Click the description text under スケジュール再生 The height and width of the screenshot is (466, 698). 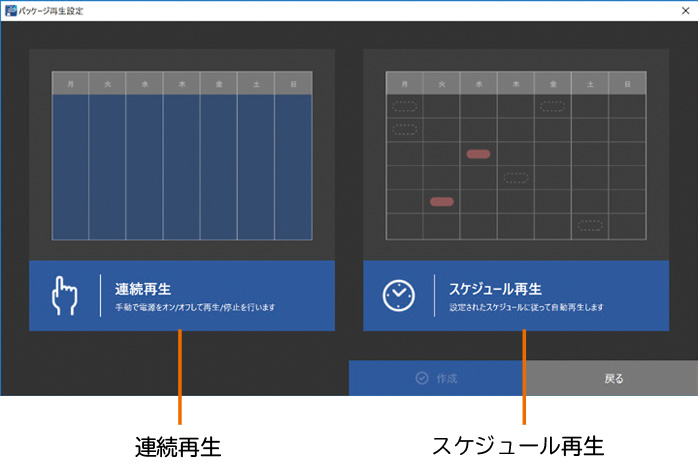tap(526, 308)
